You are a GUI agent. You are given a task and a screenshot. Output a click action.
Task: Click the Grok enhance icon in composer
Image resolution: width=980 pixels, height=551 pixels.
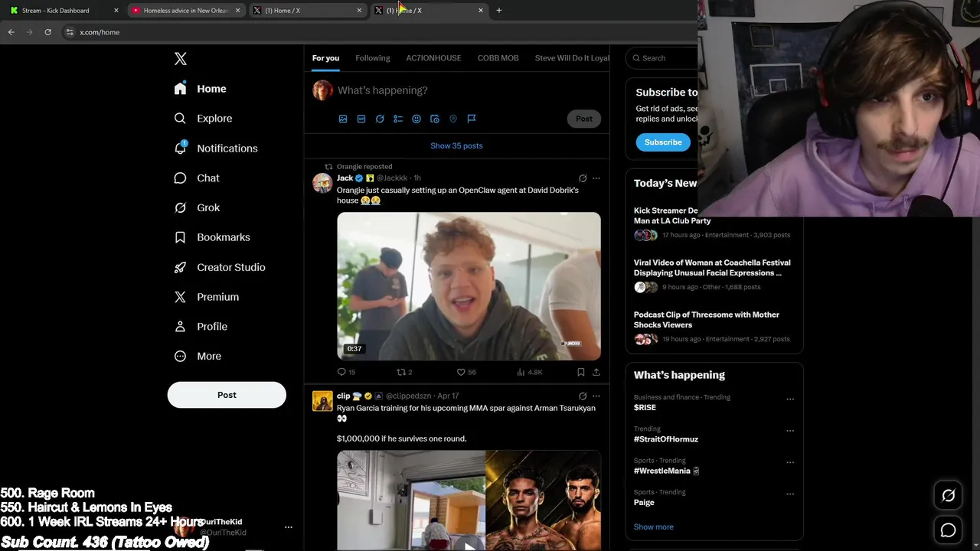click(x=380, y=119)
